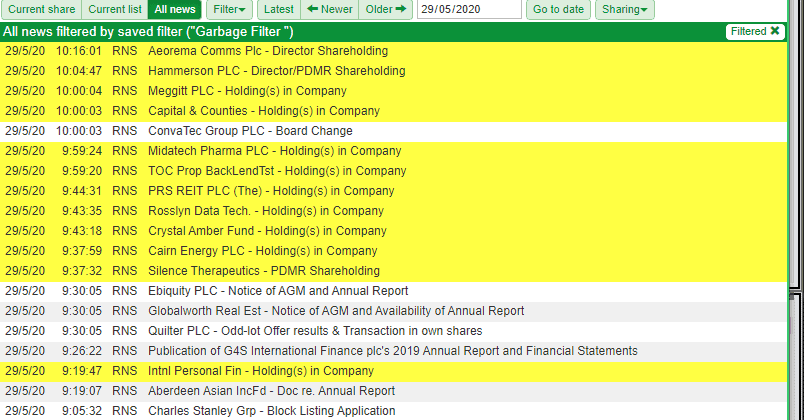Click the 10:16:01 timestamp
The width and height of the screenshot is (804, 420).
click(x=79, y=51)
